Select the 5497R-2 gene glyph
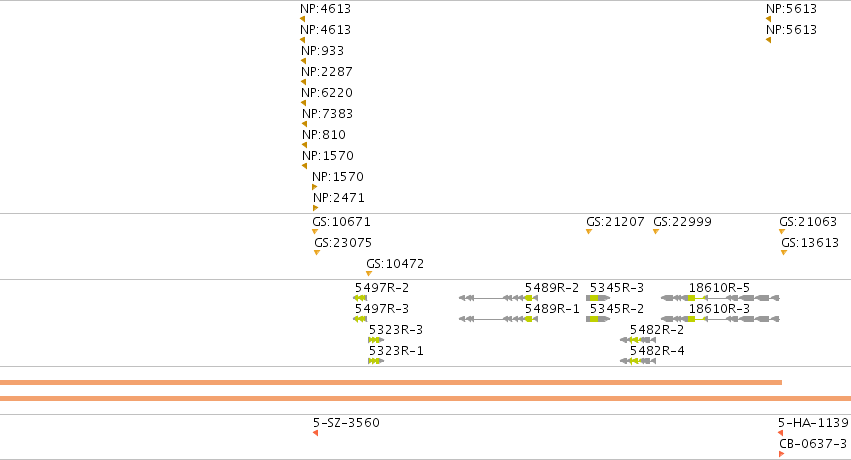The width and height of the screenshot is (851, 460). pyautogui.click(x=360, y=298)
